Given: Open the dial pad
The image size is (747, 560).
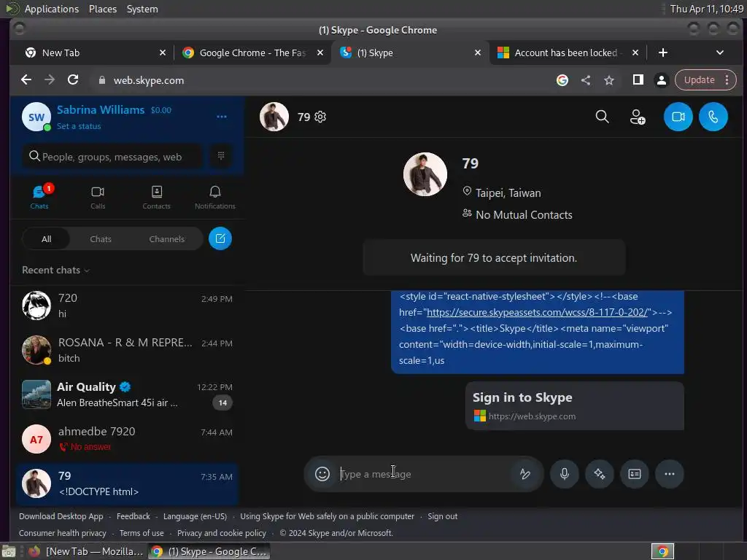Looking at the screenshot, I should pos(221,156).
